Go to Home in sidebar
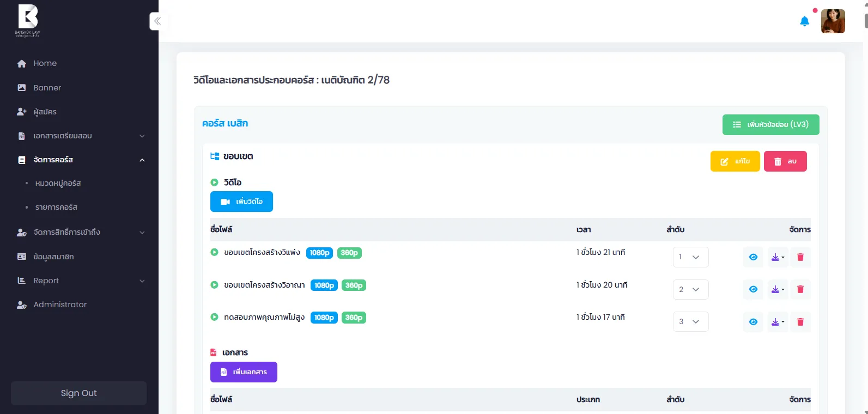The height and width of the screenshot is (414, 868). coord(45,64)
